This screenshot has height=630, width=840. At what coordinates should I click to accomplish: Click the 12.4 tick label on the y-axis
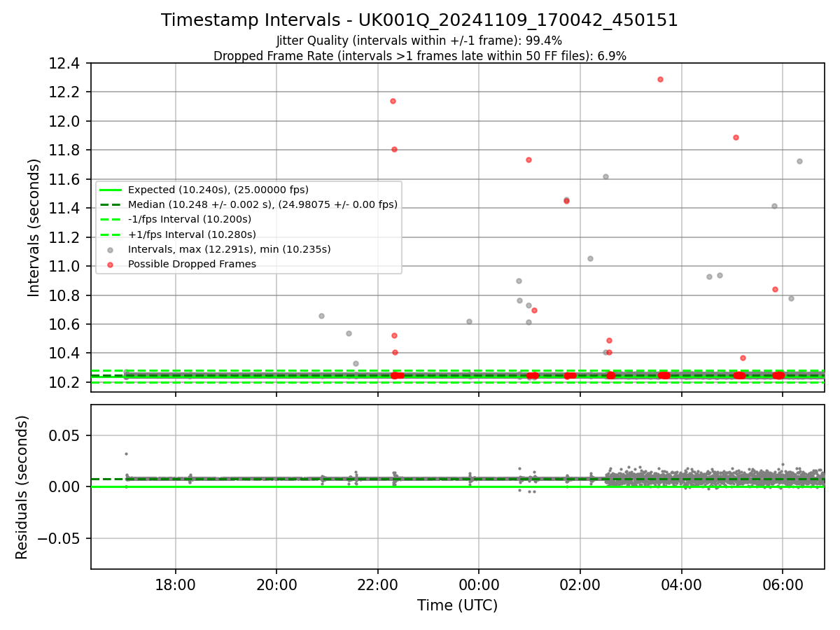[66, 64]
